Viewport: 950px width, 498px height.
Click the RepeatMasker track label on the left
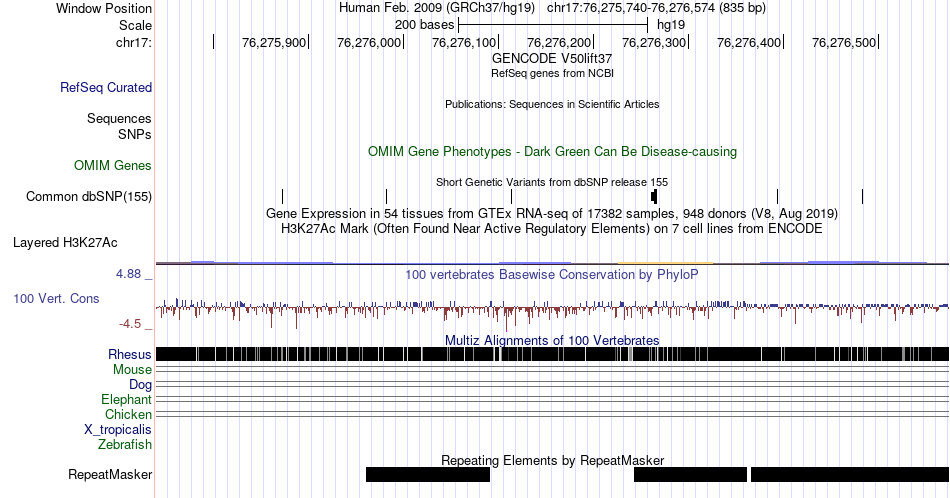pos(110,474)
